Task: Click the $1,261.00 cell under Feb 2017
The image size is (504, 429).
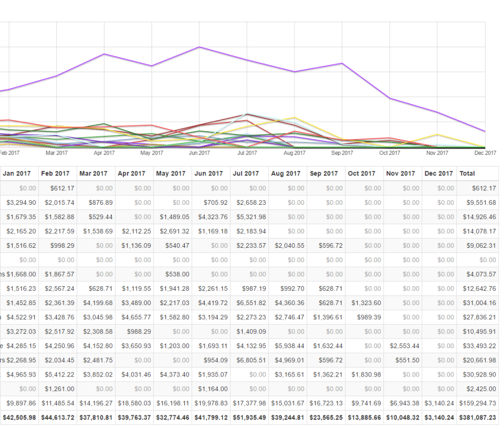Action: point(59,389)
